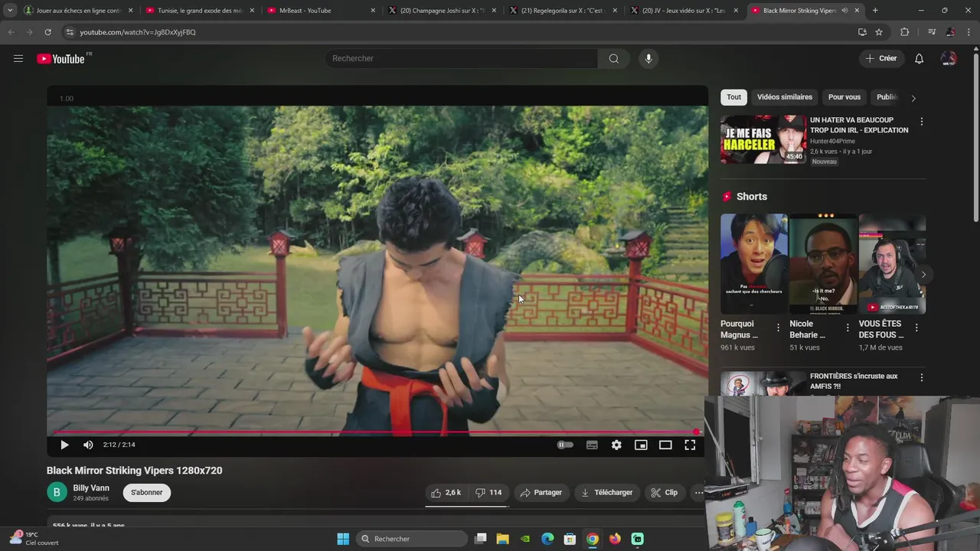980x551 pixels.
Task: Switch to Jouer aux échecs en ligne tab
Action: [x=78, y=11]
